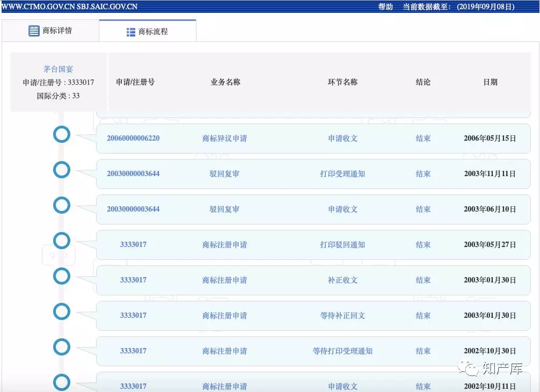Click date 2002年10月30日

click(x=490, y=351)
